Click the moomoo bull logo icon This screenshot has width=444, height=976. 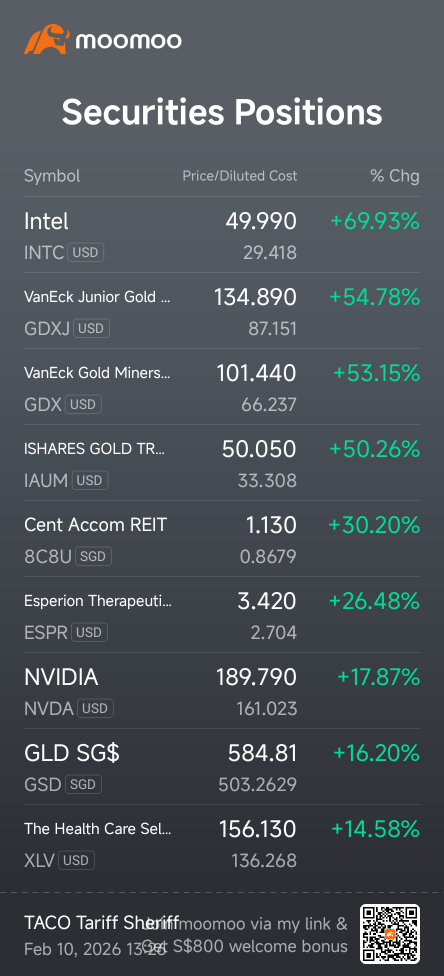point(46,39)
